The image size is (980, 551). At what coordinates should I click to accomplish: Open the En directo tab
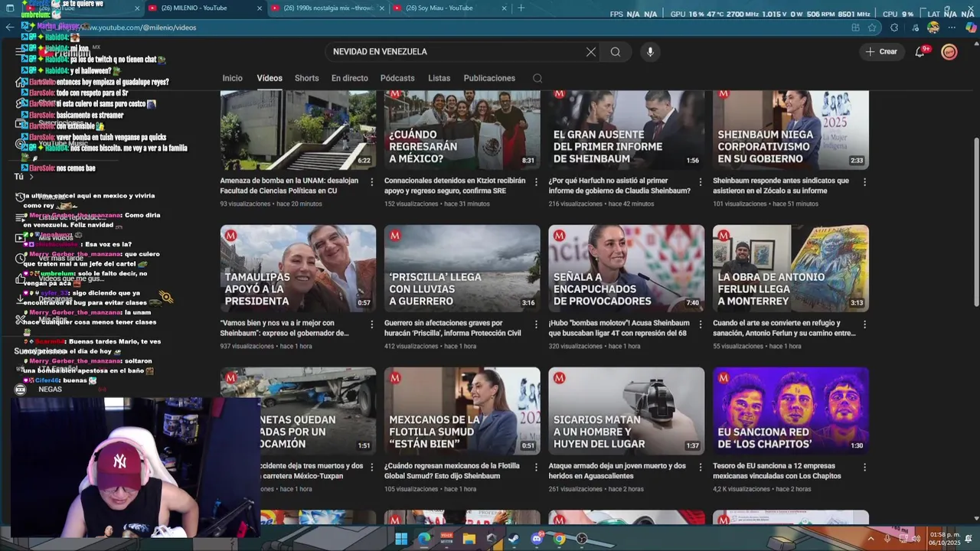[x=350, y=78]
